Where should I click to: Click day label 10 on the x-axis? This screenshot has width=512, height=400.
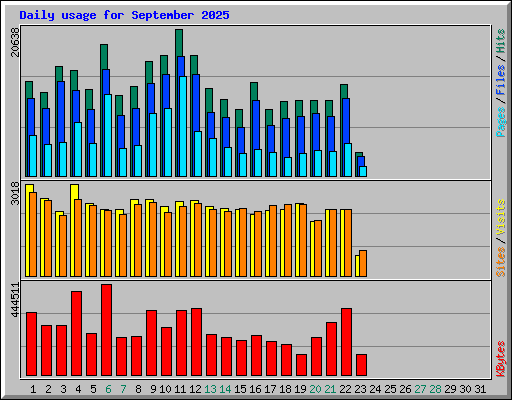(165, 389)
